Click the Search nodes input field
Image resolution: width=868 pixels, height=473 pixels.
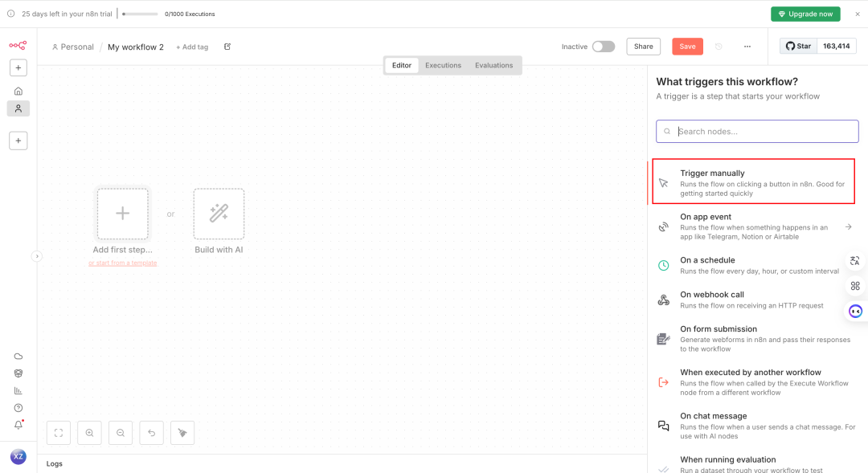757,131
